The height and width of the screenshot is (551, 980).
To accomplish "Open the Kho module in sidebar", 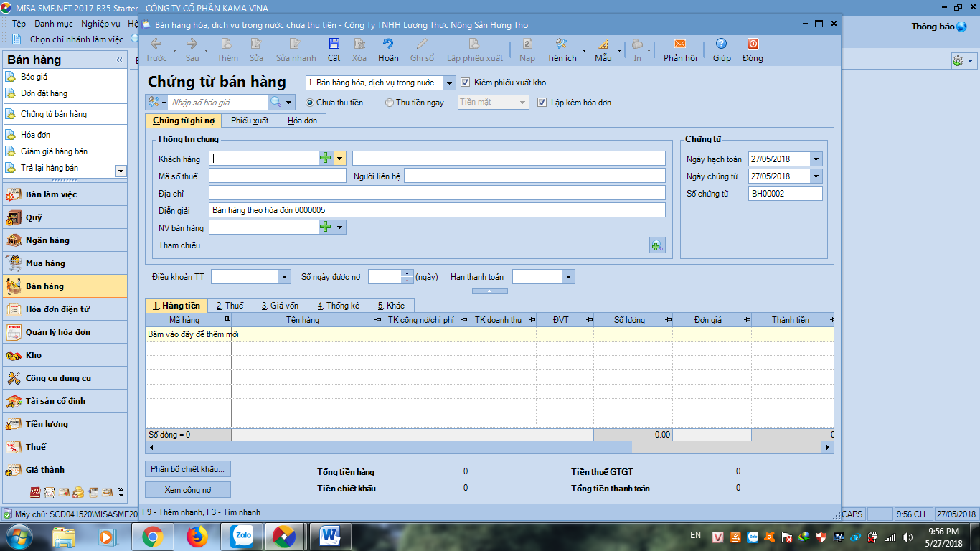I will pyautogui.click(x=65, y=355).
